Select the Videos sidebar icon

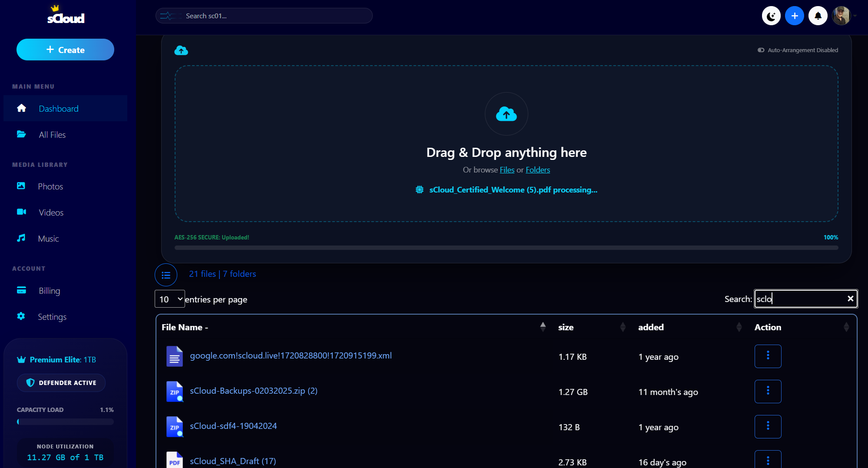(x=21, y=212)
